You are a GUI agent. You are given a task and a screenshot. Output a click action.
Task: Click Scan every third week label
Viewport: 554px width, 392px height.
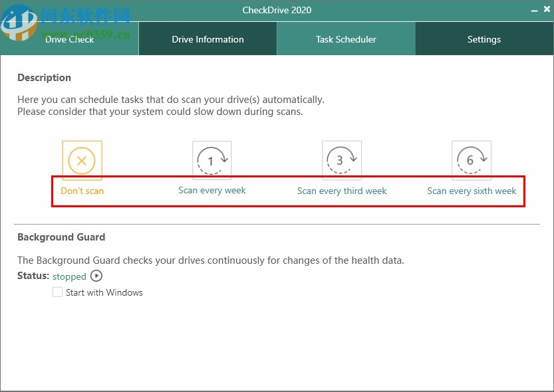point(342,191)
